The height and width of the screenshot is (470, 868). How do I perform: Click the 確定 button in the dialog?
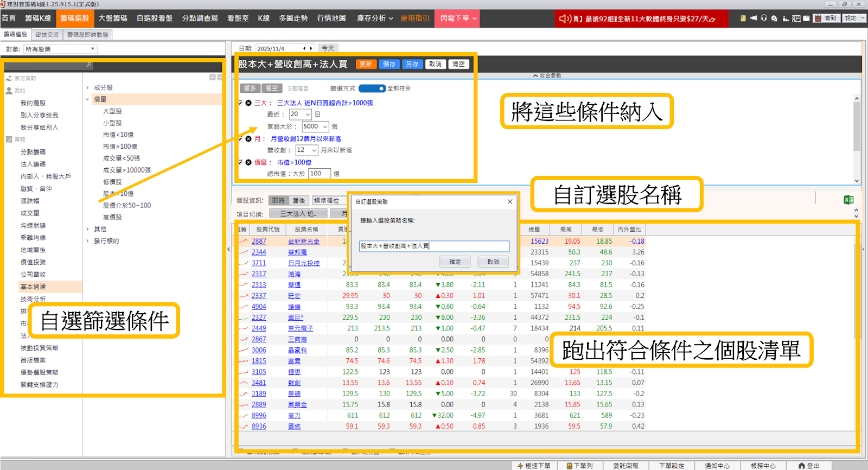pyautogui.click(x=455, y=262)
